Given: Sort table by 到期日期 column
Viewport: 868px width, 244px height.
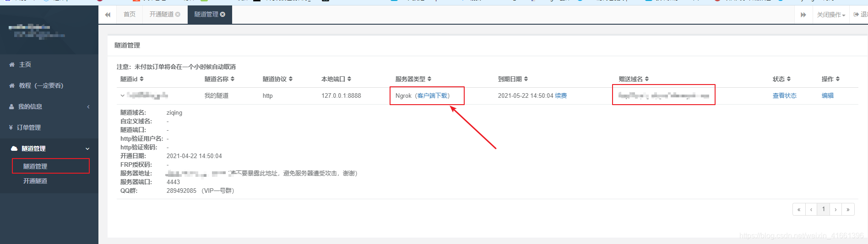Looking at the screenshot, I should [513, 79].
